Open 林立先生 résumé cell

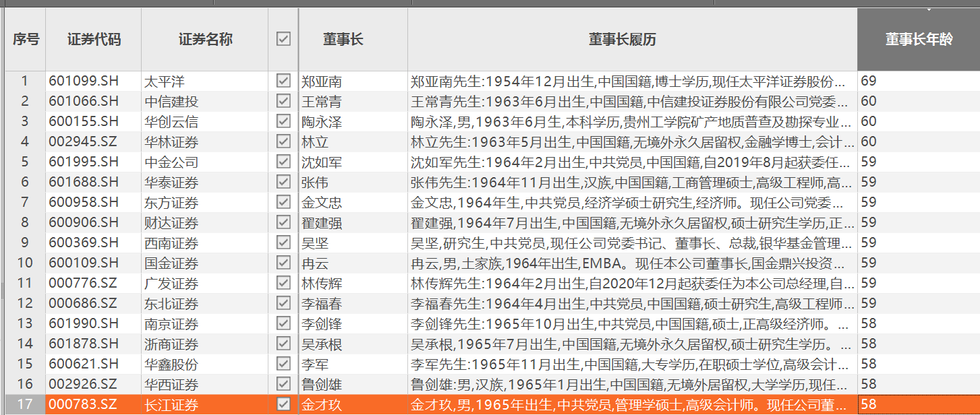(x=633, y=142)
